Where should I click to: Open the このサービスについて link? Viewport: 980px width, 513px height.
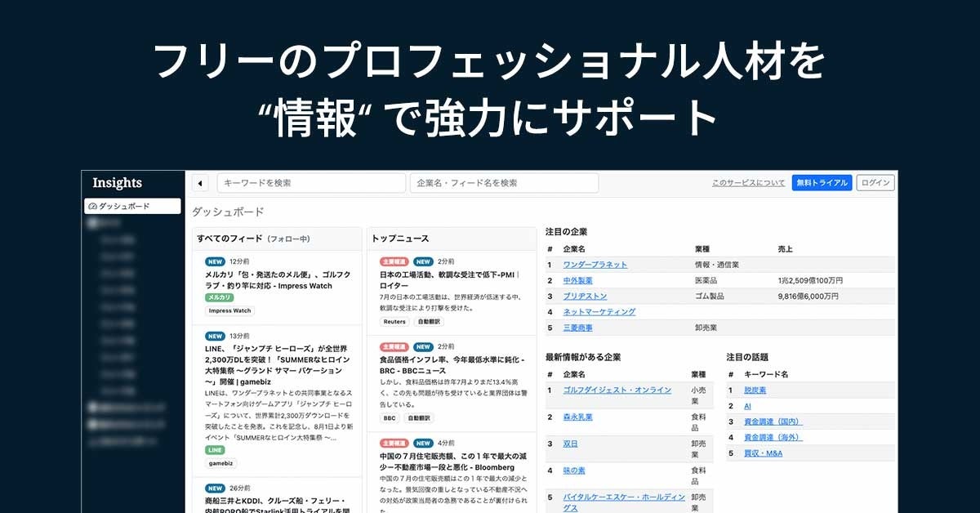click(748, 183)
